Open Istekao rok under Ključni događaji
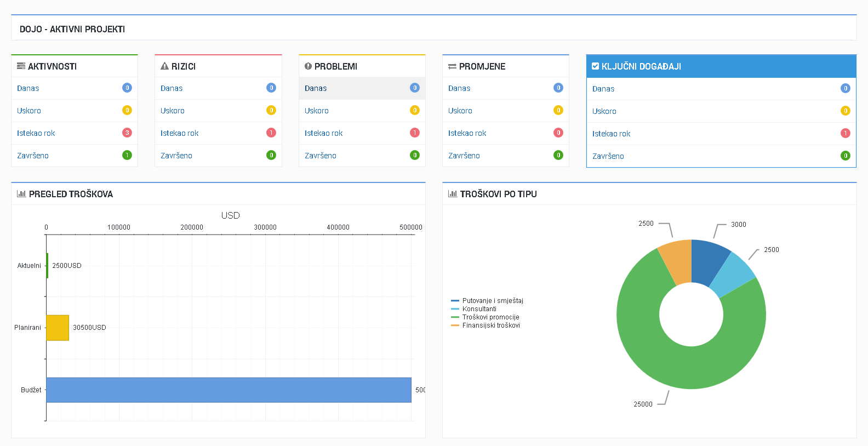 [x=612, y=134]
